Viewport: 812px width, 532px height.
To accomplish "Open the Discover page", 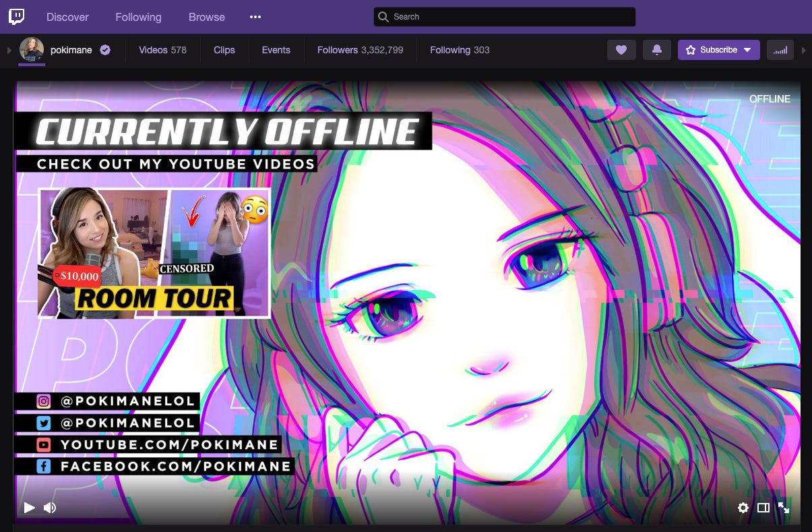I will tap(67, 17).
